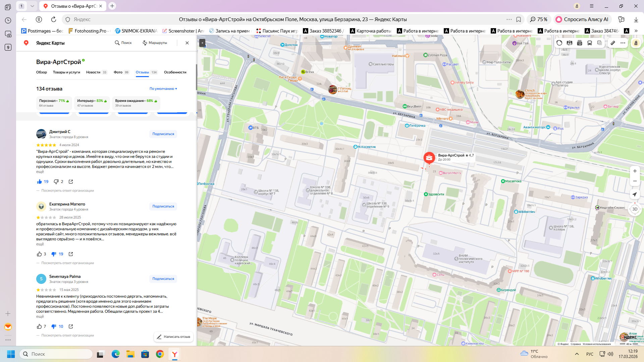Screen dimensions: 644x362
Task: Toggle map layers selector icon
Action: pyautogui.click(x=599, y=43)
